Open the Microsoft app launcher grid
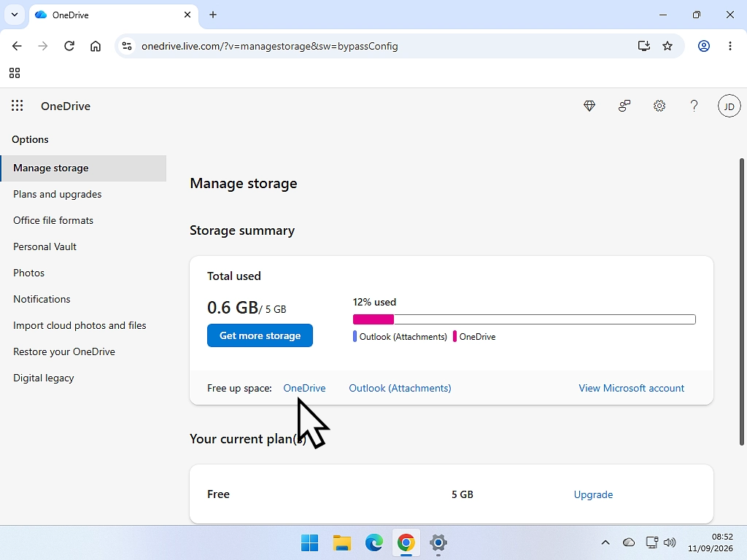This screenshot has width=747, height=560. [x=18, y=106]
